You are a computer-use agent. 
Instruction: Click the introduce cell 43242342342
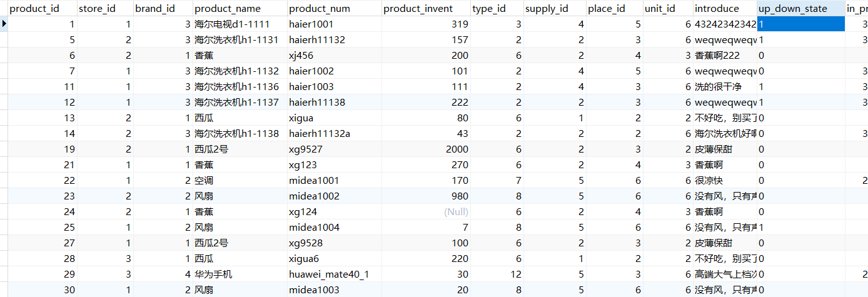point(725,24)
